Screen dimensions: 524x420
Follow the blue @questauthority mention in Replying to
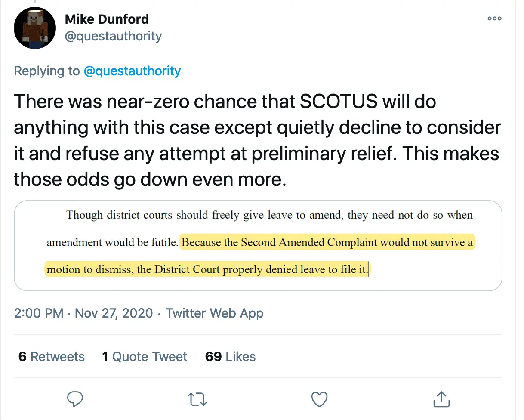[132, 71]
